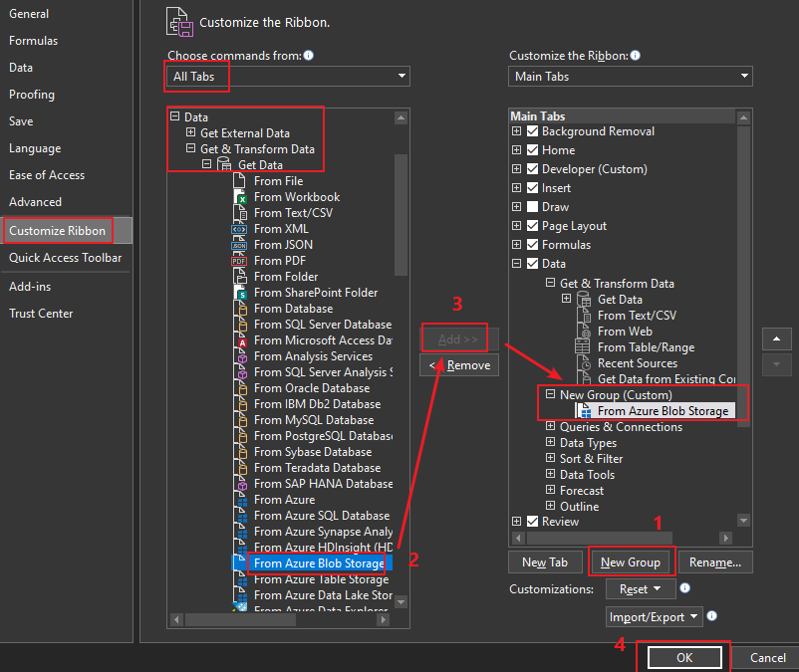
Task: Uncheck the Background Removal tab checkbox
Action: (x=532, y=131)
